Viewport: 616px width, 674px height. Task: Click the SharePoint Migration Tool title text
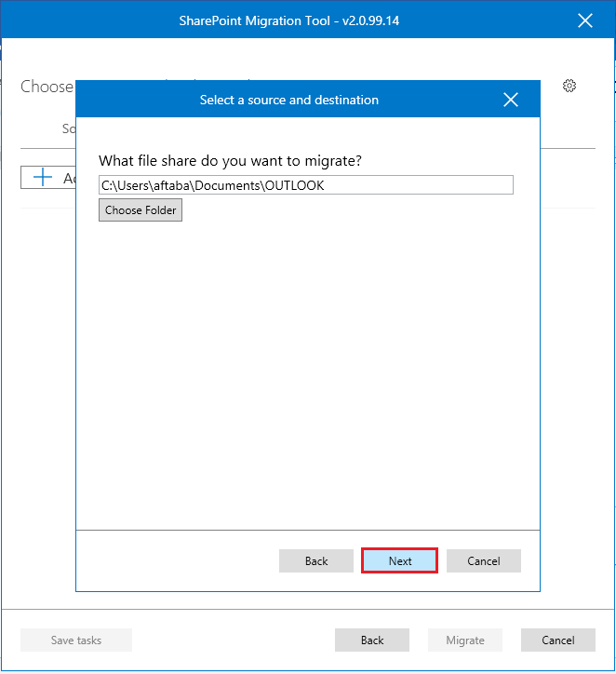click(289, 20)
